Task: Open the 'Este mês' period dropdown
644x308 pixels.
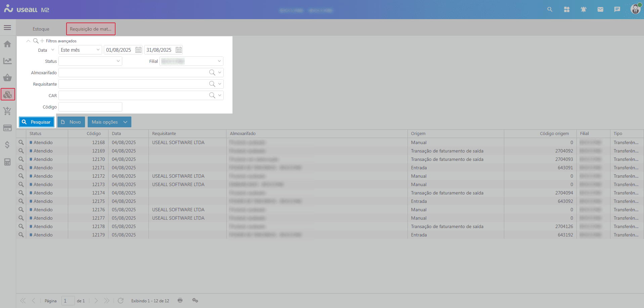Action: click(x=98, y=50)
